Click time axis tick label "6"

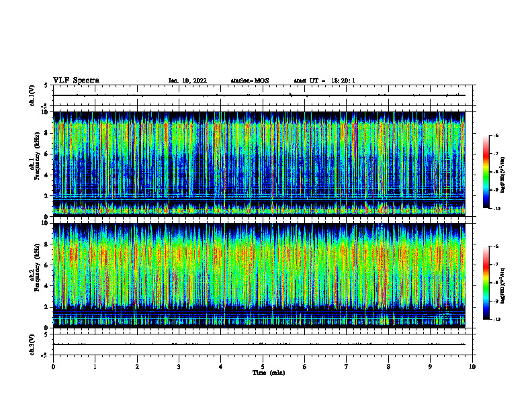(304, 367)
